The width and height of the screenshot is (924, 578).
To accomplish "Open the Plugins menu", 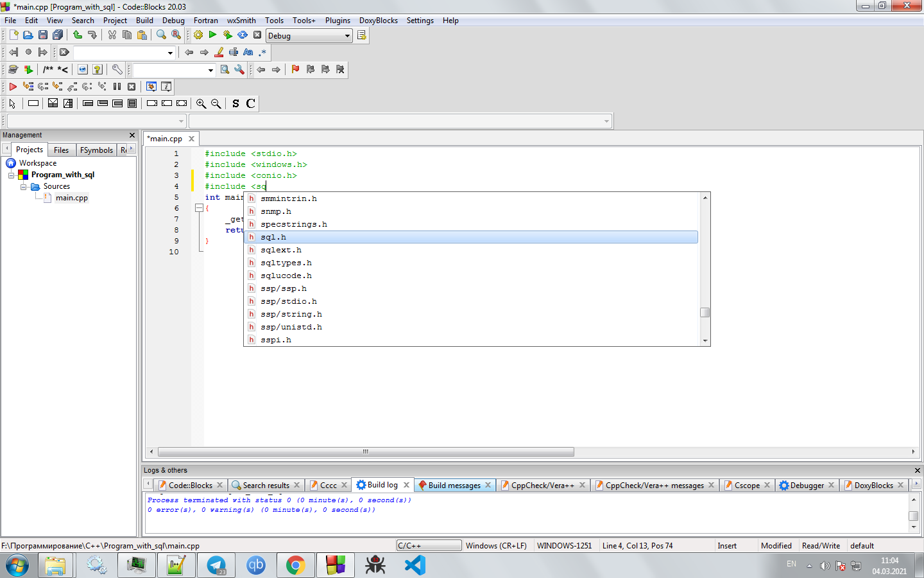I will (338, 21).
